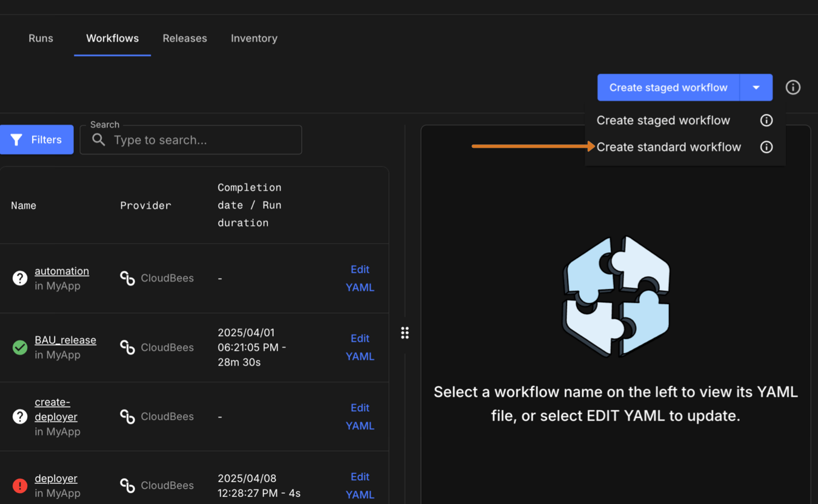The image size is (818, 504).
Task: Click the Create staged workflow button
Action: 668,87
